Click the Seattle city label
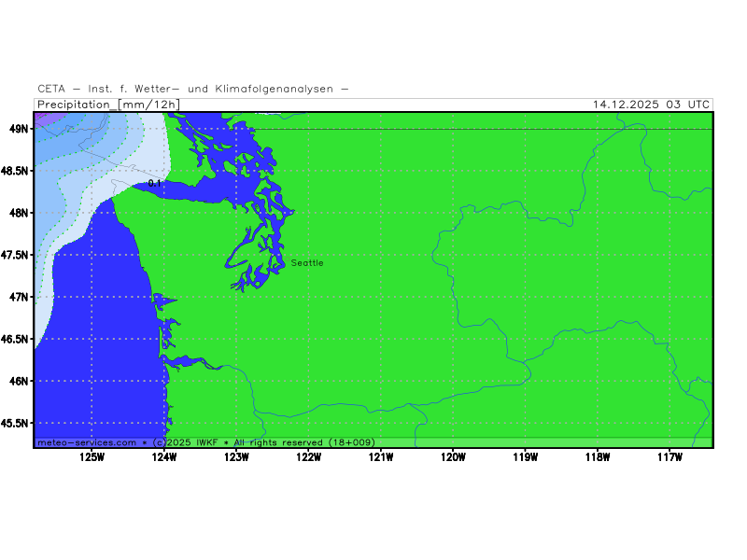The width and height of the screenshot is (747, 560). (x=307, y=263)
